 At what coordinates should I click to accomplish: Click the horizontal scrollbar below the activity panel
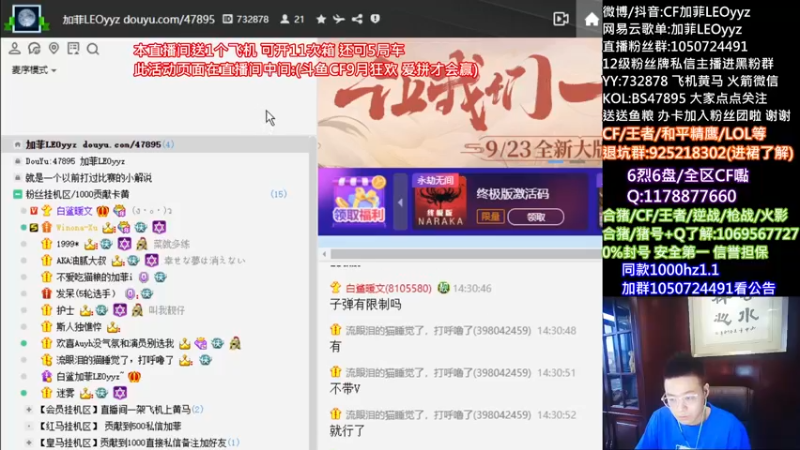click(x=466, y=254)
